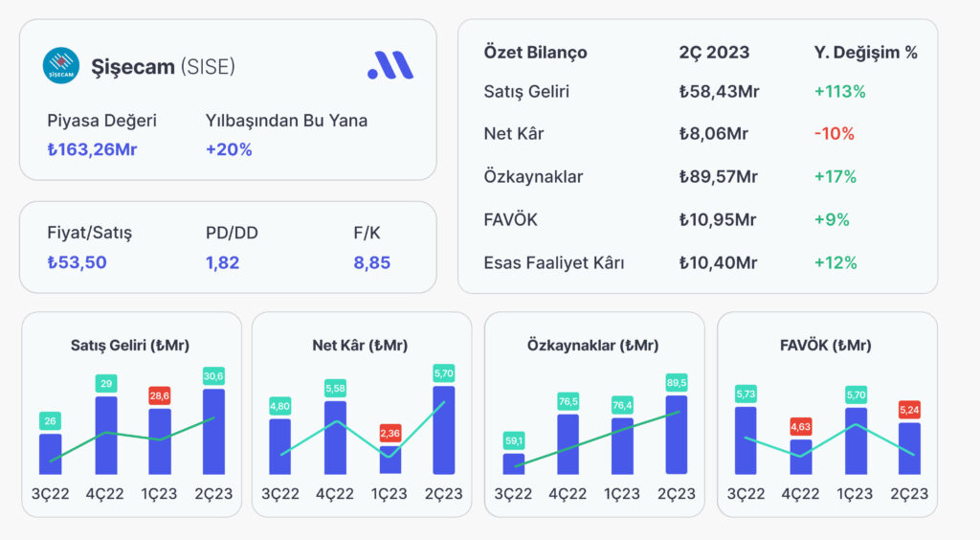Click the purple M brand logo
This screenshot has height=540, width=980.
[390, 65]
